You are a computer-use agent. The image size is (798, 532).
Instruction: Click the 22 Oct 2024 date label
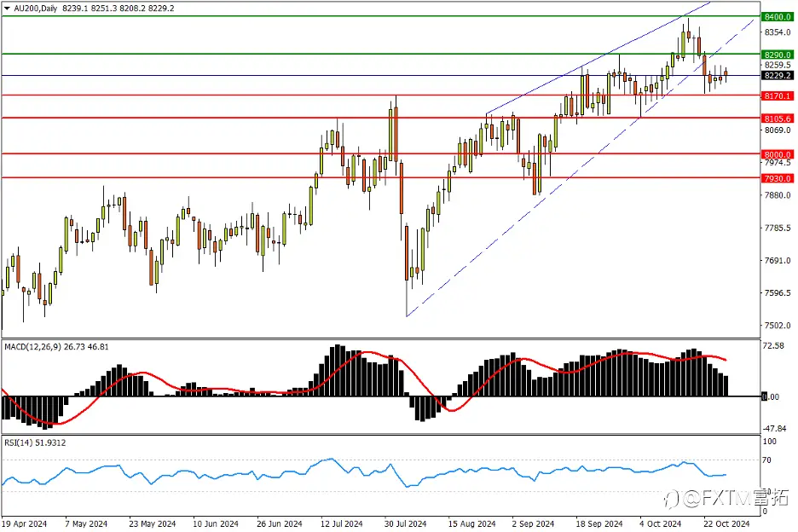(726, 523)
